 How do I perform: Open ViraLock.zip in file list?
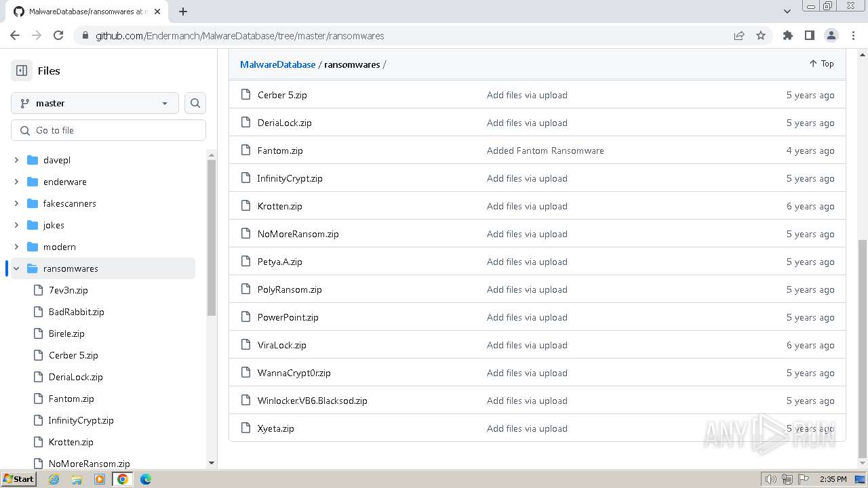pyautogui.click(x=281, y=345)
